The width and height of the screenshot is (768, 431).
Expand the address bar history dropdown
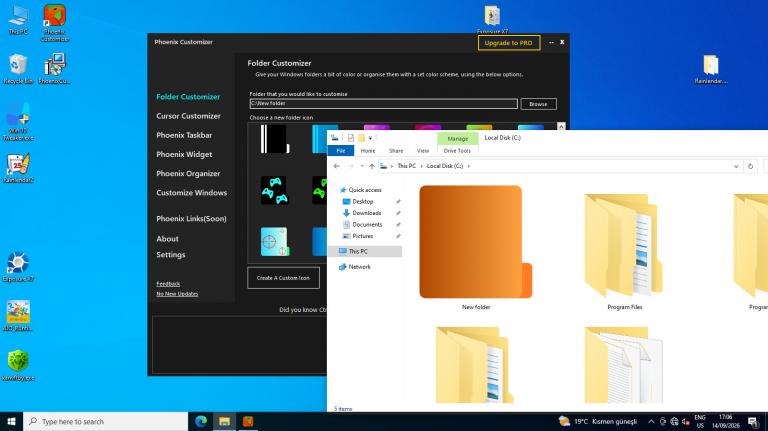[736, 166]
